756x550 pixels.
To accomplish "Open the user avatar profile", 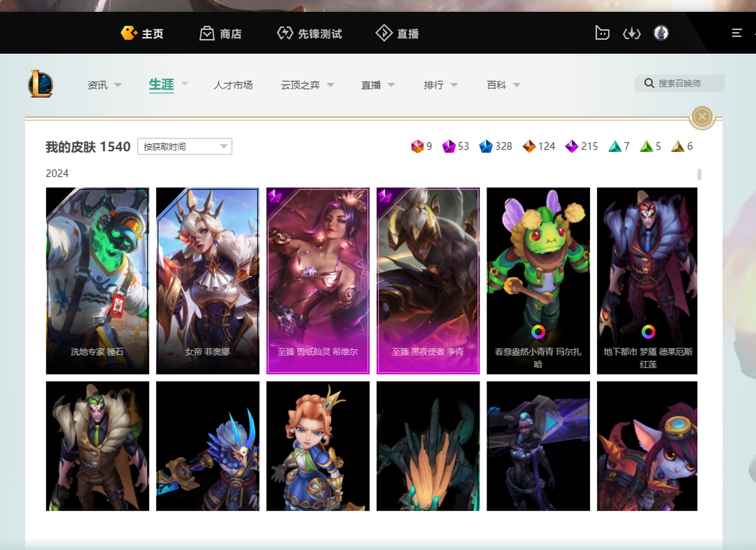I will pos(661,33).
